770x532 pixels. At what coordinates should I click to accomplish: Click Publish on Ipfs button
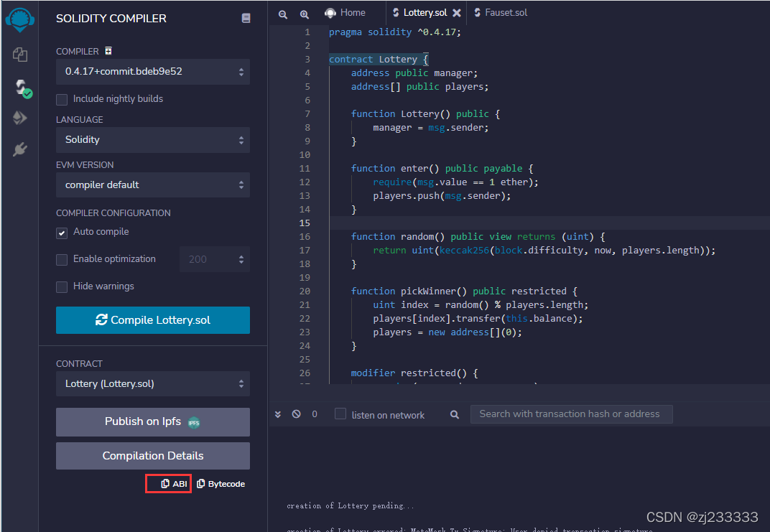(x=153, y=422)
